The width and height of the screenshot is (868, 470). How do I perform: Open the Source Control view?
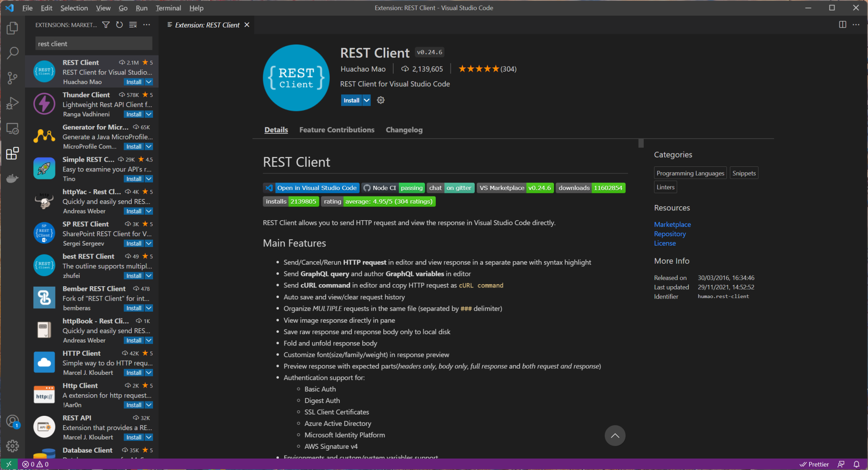click(13, 78)
